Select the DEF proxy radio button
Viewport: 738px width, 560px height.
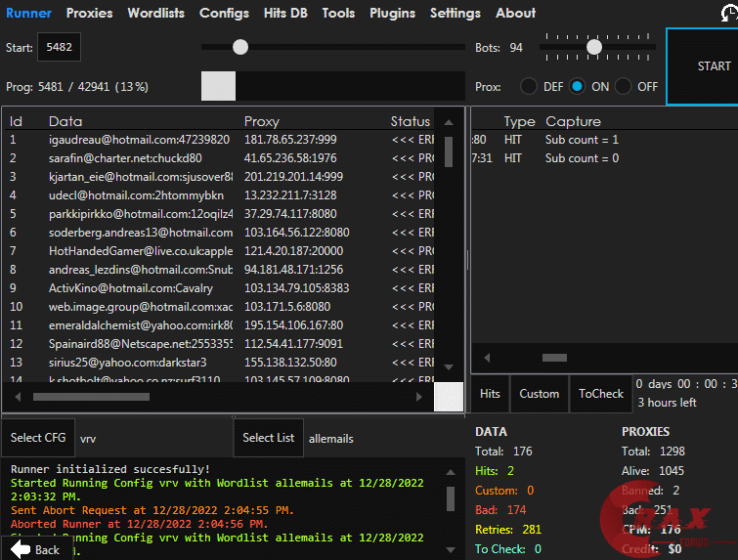pyautogui.click(x=529, y=86)
